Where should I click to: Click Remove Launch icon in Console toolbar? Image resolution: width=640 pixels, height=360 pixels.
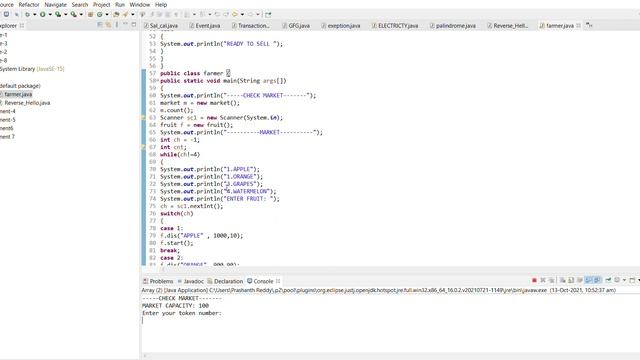coord(543,280)
